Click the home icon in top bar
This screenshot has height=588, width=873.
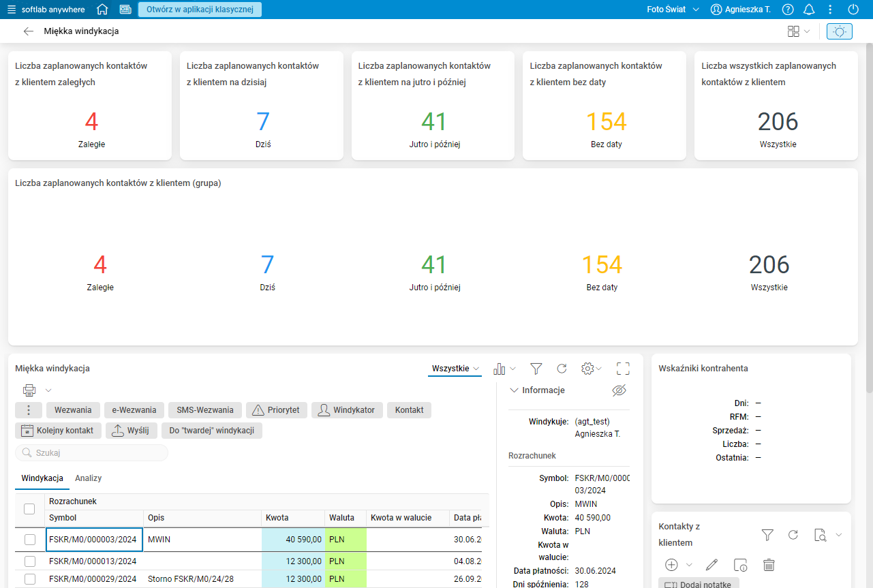coord(102,10)
